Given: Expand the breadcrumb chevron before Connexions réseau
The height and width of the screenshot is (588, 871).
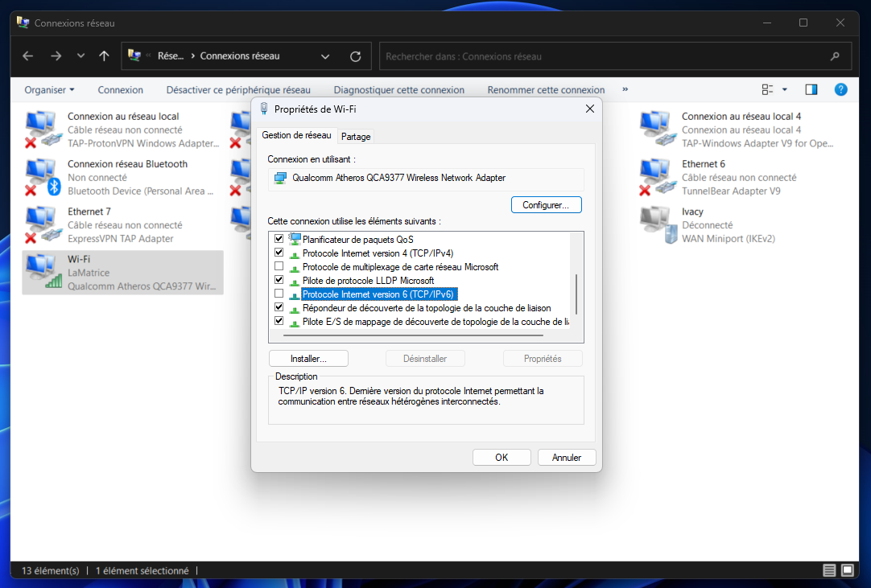Looking at the screenshot, I should pos(192,56).
